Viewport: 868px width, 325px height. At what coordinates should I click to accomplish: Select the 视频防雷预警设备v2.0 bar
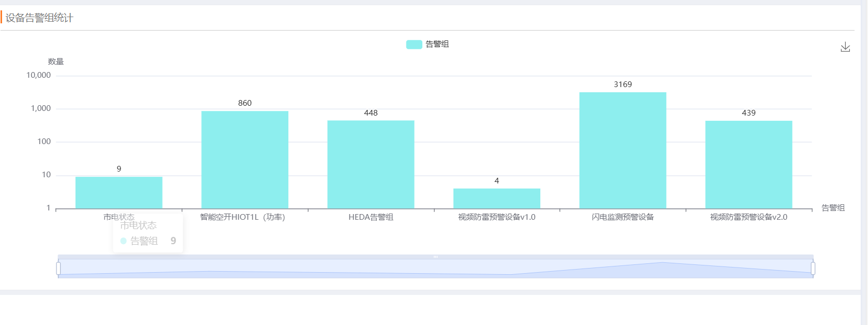[x=748, y=164]
